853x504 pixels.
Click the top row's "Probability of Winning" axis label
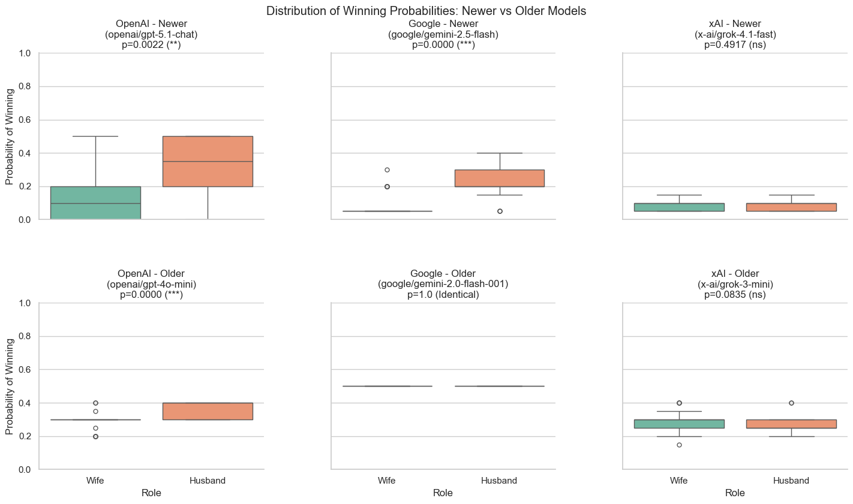10,137
